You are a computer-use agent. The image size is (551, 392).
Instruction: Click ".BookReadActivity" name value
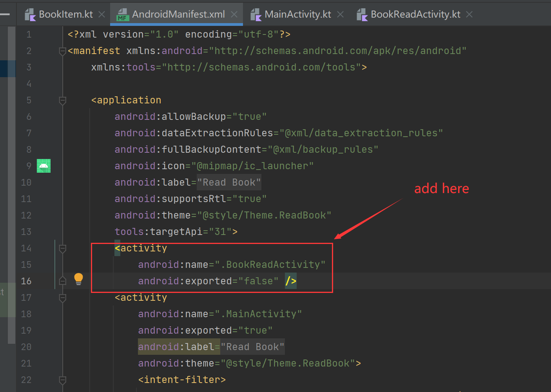click(270, 265)
